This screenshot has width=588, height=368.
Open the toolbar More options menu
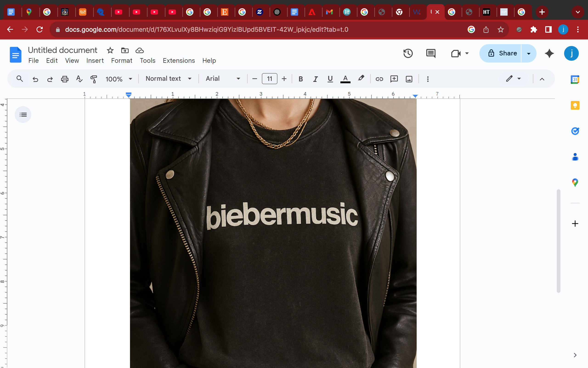[x=428, y=79]
